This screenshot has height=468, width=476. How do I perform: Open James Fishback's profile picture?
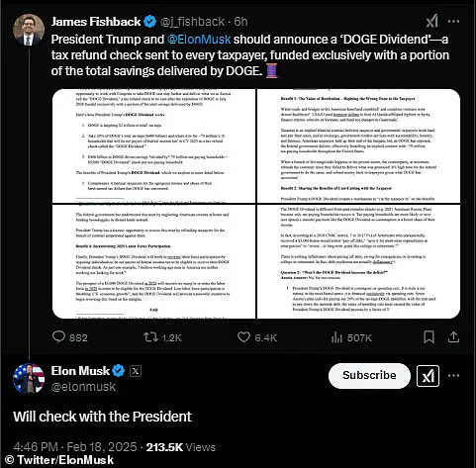[29, 30]
